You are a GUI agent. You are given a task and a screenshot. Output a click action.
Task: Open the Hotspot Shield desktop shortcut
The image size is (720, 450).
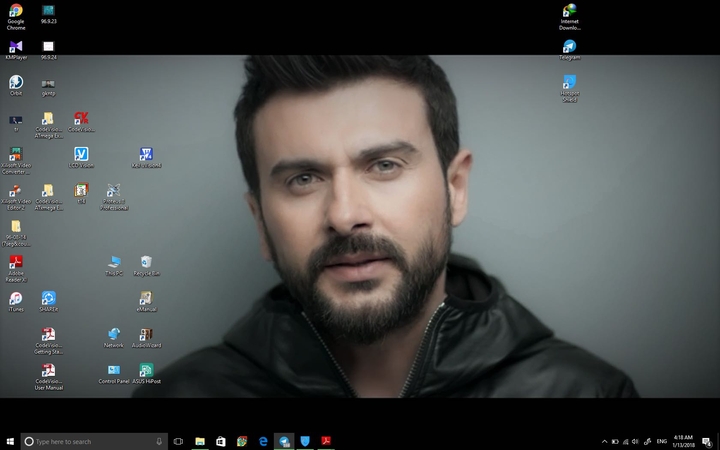(569, 89)
